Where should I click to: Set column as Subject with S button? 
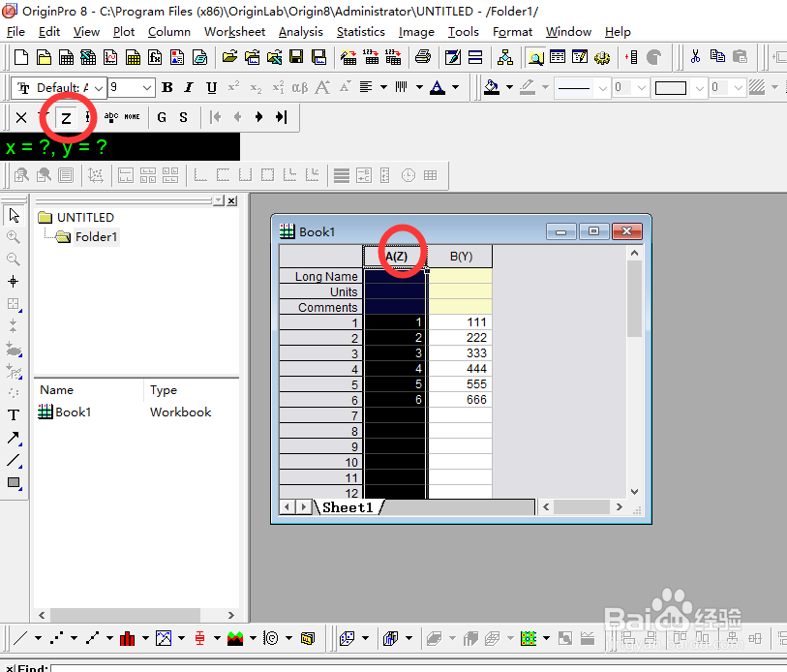click(x=183, y=117)
